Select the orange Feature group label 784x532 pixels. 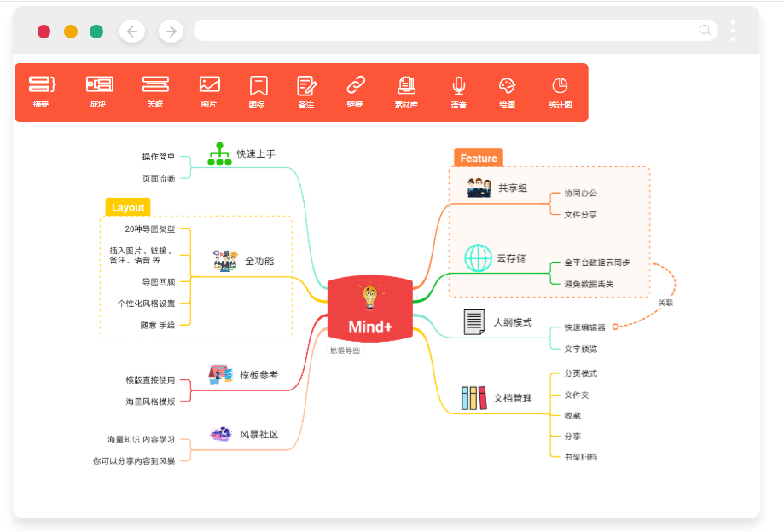pos(479,158)
